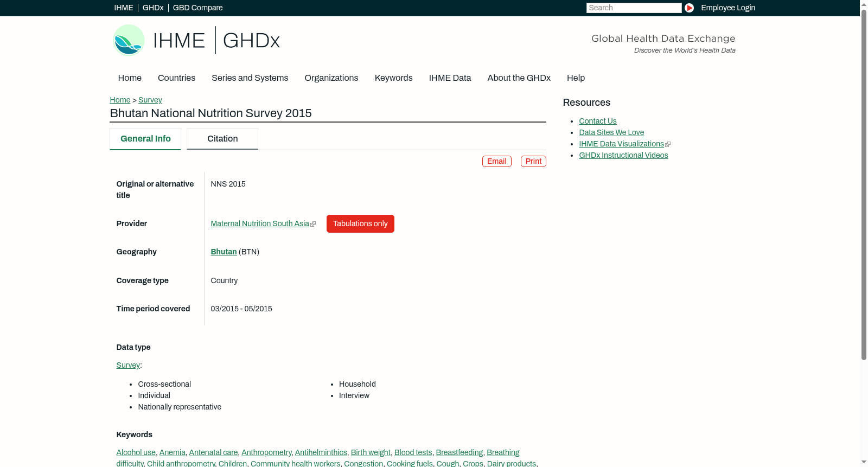Click the '03/2015 - 05/2015' time period
This screenshot has width=868, height=467.
(241, 309)
